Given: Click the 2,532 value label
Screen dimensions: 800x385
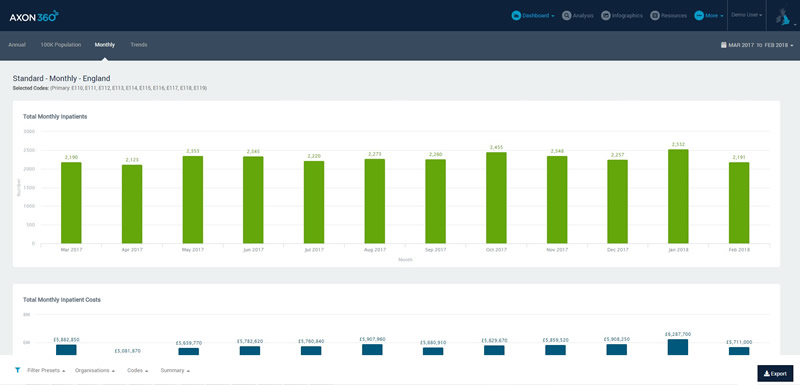Looking at the screenshot, I should (x=678, y=145).
